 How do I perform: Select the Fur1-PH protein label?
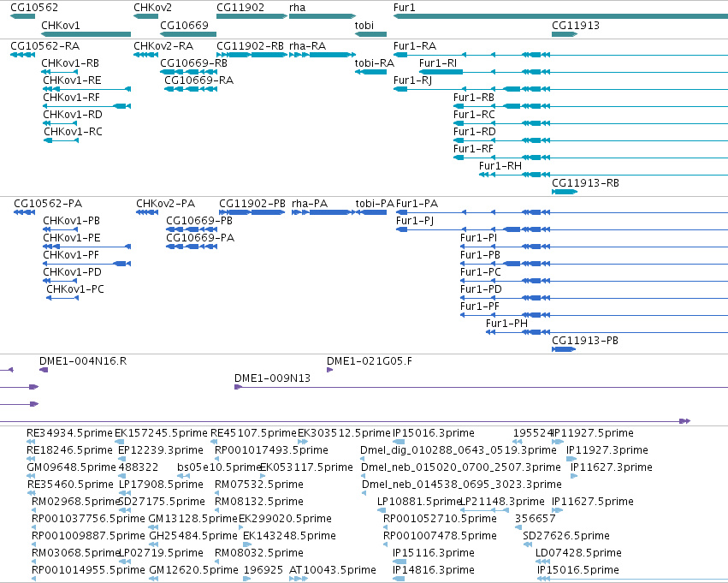point(506,324)
